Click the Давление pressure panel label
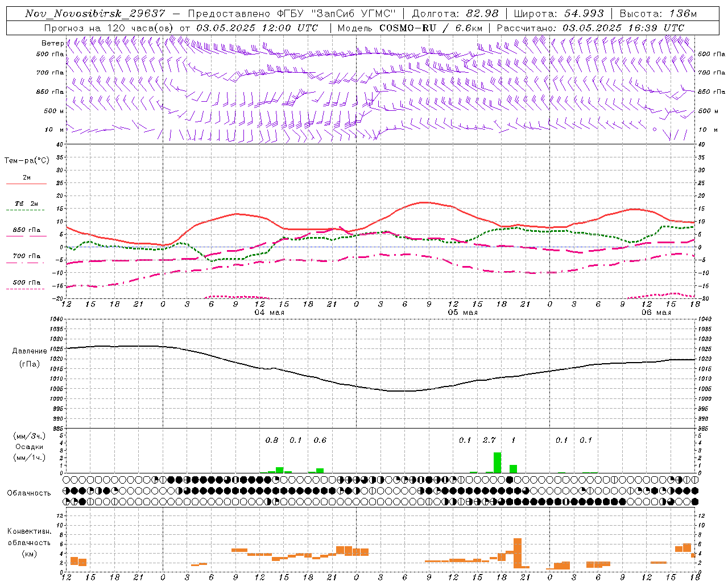This screenshot has height=582, width=728. pyautogui.click(x=30, y=351)
